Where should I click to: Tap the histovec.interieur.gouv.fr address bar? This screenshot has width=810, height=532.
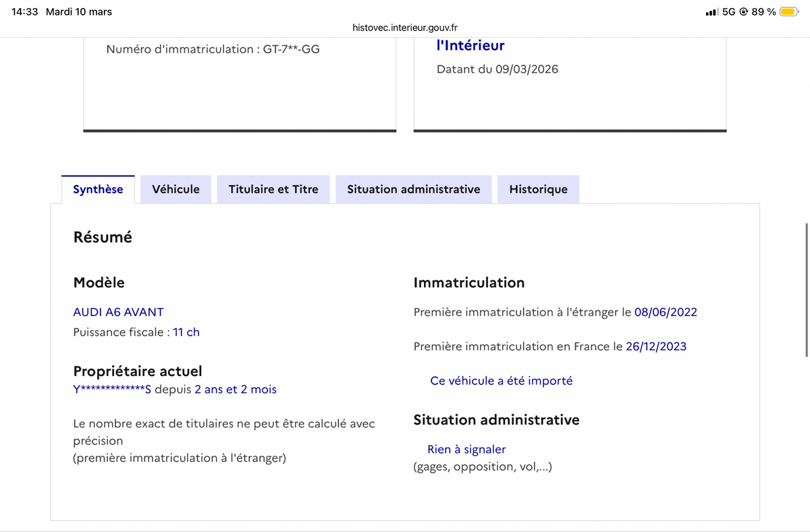405,28
